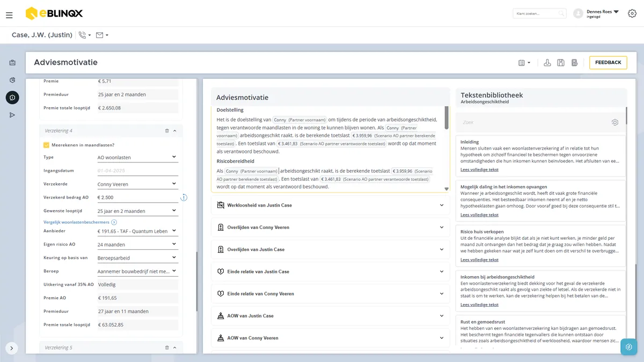Viewport: 644px width, 362px height.
Task: Expand the Einde relatie van Justin Case section
Action: pos(331,271)
